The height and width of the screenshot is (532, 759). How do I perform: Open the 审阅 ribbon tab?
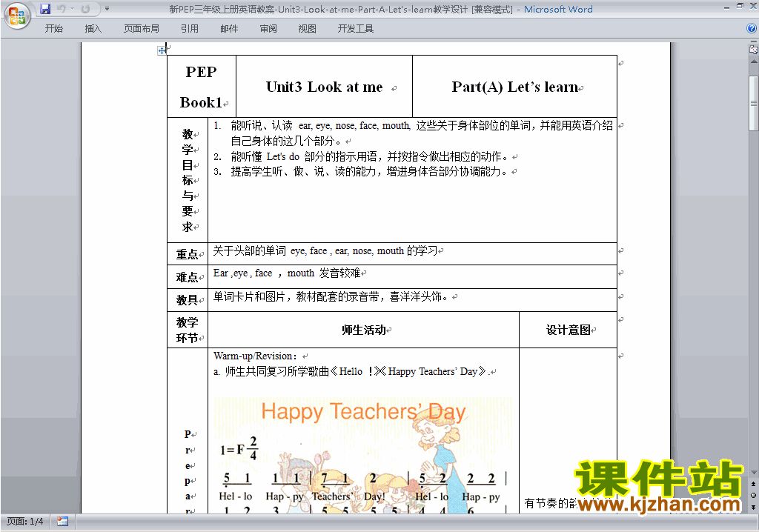pos(268,29)
